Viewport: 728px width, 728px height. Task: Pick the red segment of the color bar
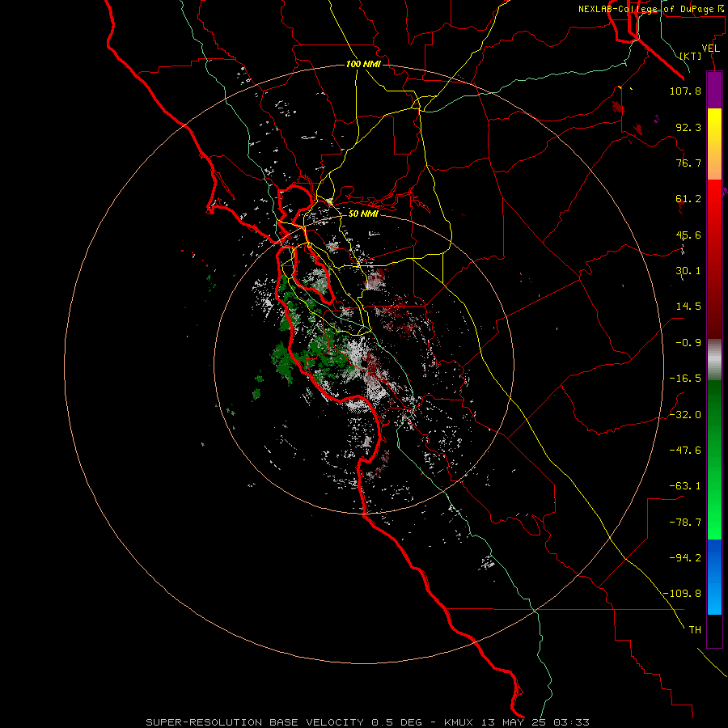click(x=714, y=259)
